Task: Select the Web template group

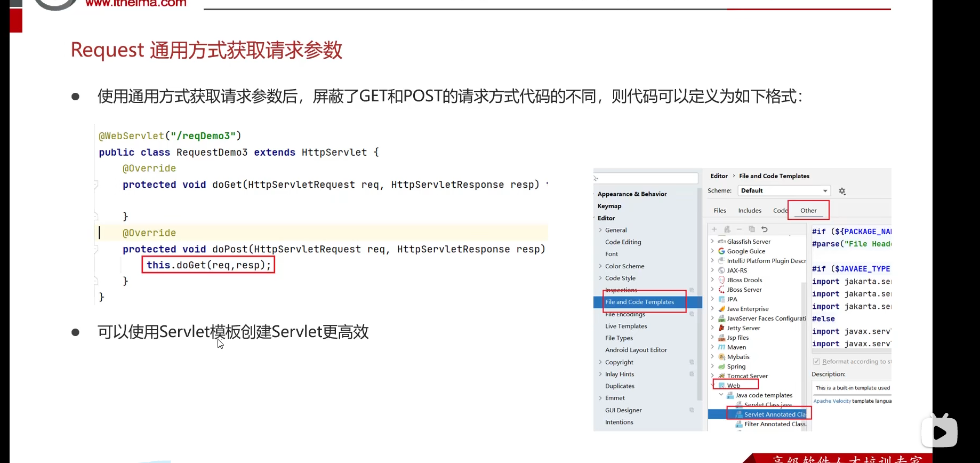Action: point(733,386)
